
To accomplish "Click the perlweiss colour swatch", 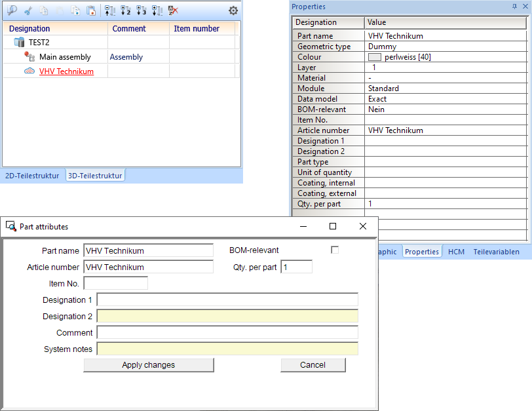I will pos(375,57).
